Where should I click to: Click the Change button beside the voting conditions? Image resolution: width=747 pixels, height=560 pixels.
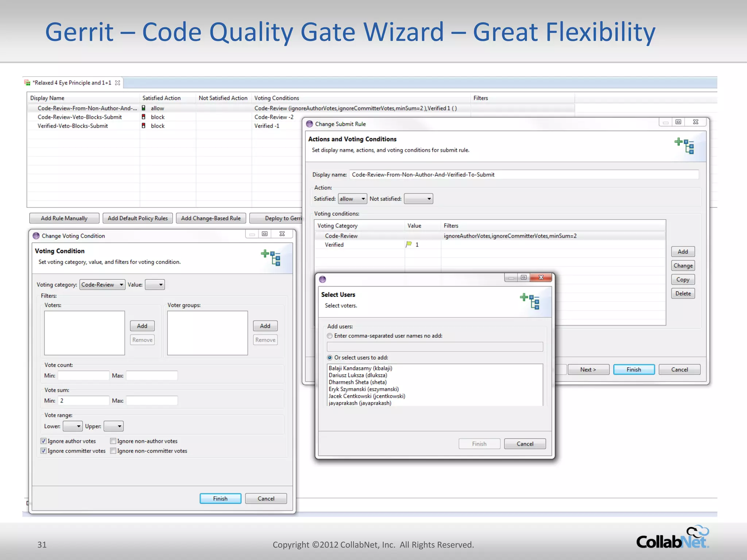click(x=683, y=265)
